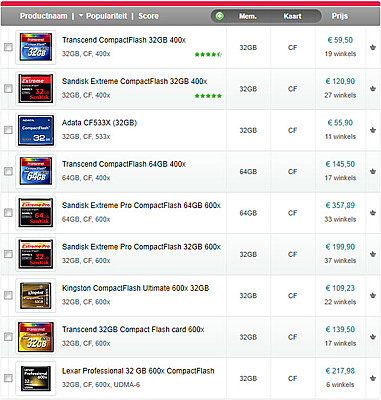The width and height of the screenshot is (381, 400).
Task: Open Sandisk Extreme Pro CompactFlash 64GB 600x
Action: [x=141, y=205]
